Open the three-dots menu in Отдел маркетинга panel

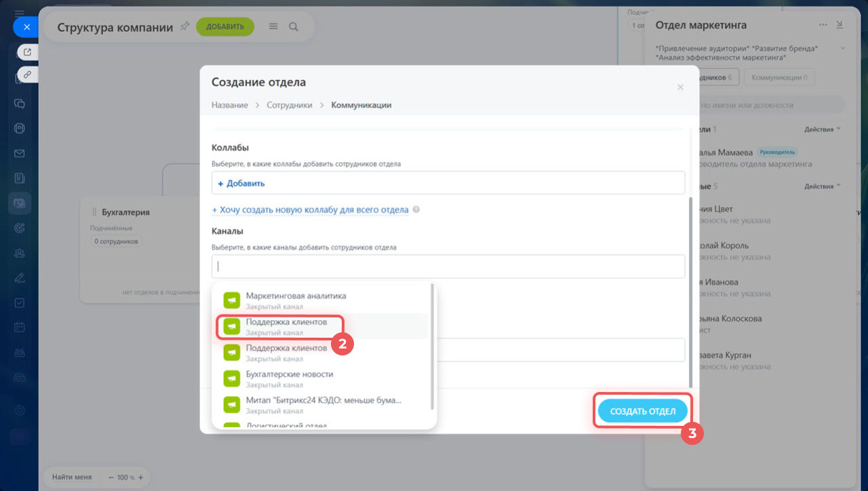point(823,24)
